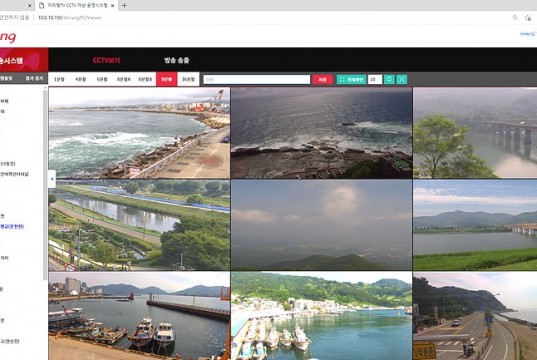Screen dimensions: 537x360
Task: Select the riverside park stream camera feed
Action: tap(139, 225)
